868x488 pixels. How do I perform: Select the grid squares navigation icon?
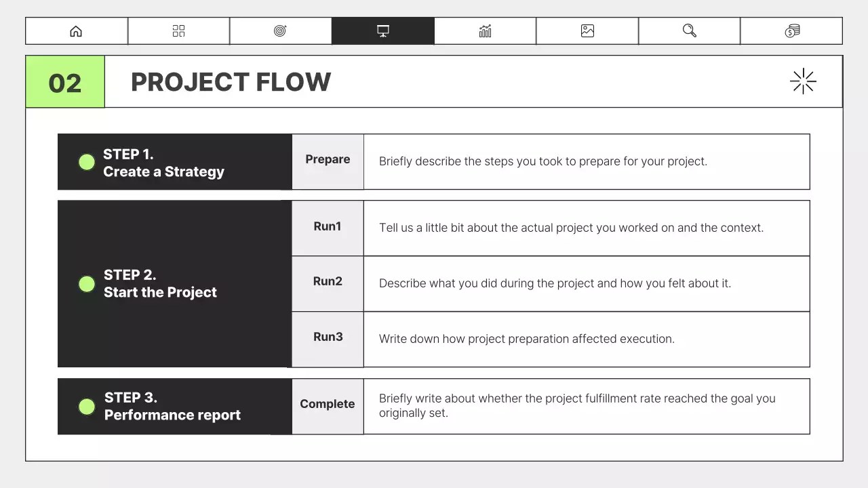[178, 31]
